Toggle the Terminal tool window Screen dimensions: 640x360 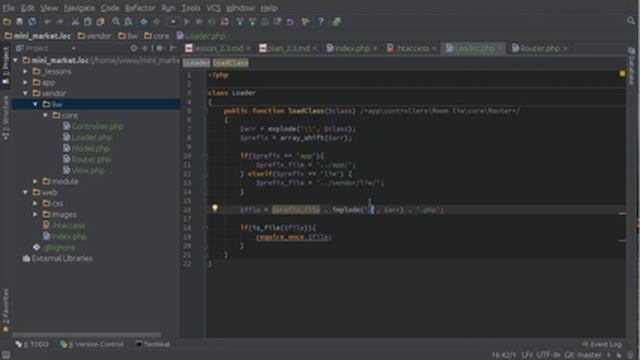[x=152, y=344]
